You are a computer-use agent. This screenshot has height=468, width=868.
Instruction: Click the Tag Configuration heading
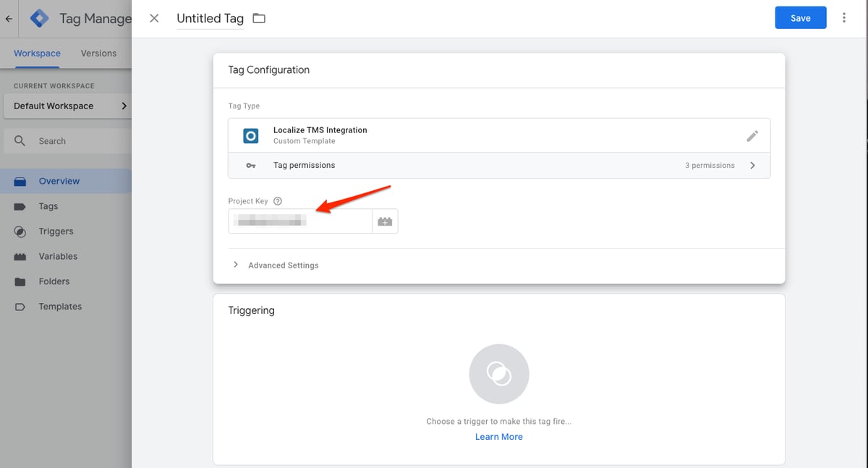point(269,70)
